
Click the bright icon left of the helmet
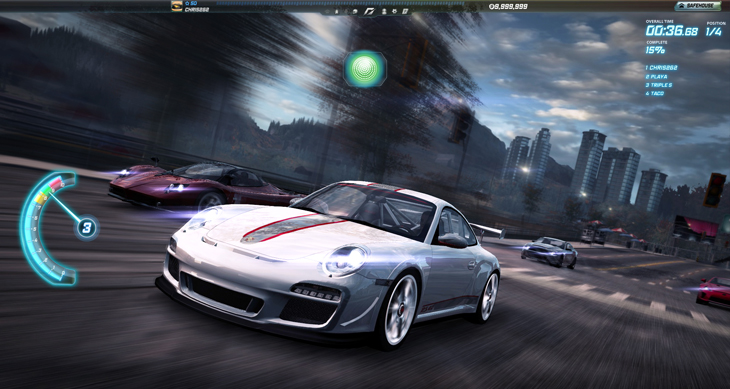click(337, 11)
